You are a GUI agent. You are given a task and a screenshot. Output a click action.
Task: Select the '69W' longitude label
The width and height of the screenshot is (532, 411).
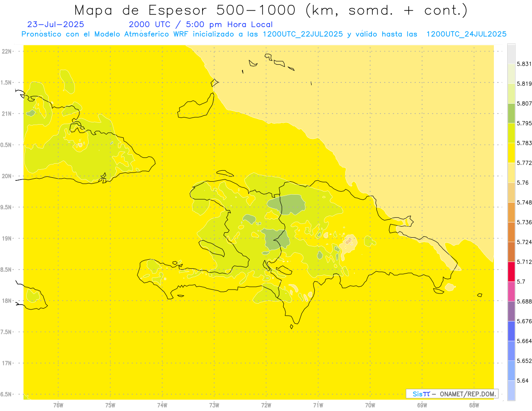pyautogui.click(x=422, y=405)
